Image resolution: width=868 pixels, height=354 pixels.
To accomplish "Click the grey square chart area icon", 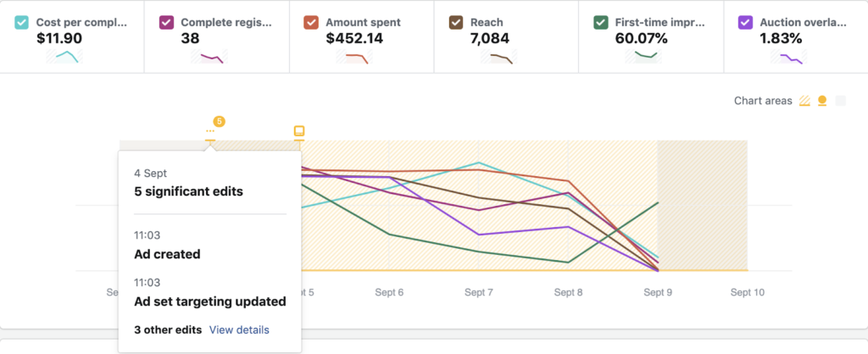I will (x=840, y=102).
